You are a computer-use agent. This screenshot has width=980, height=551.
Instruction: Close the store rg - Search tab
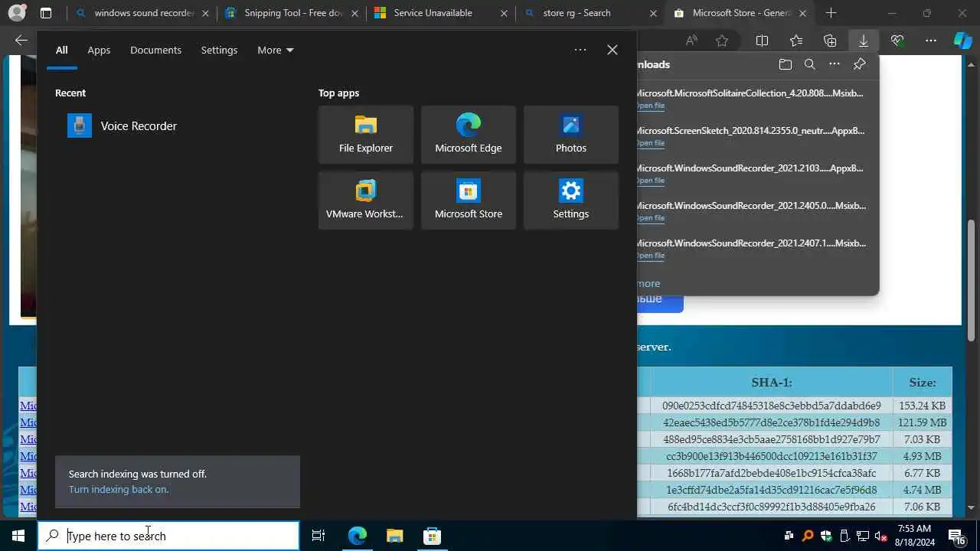pyautogui.click(x=653, y=13)
